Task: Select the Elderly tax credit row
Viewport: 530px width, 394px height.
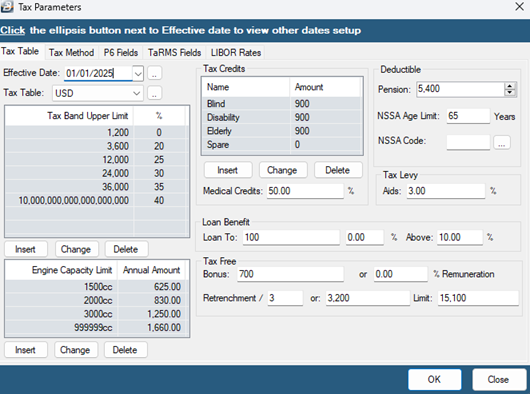Action: pyautogui.click(x=282, y=131)
